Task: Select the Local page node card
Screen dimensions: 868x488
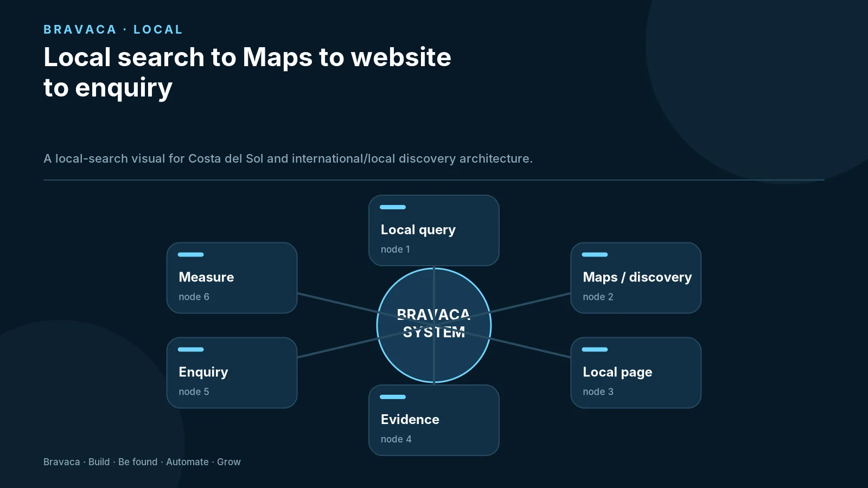Action: [x=636, y=373]
